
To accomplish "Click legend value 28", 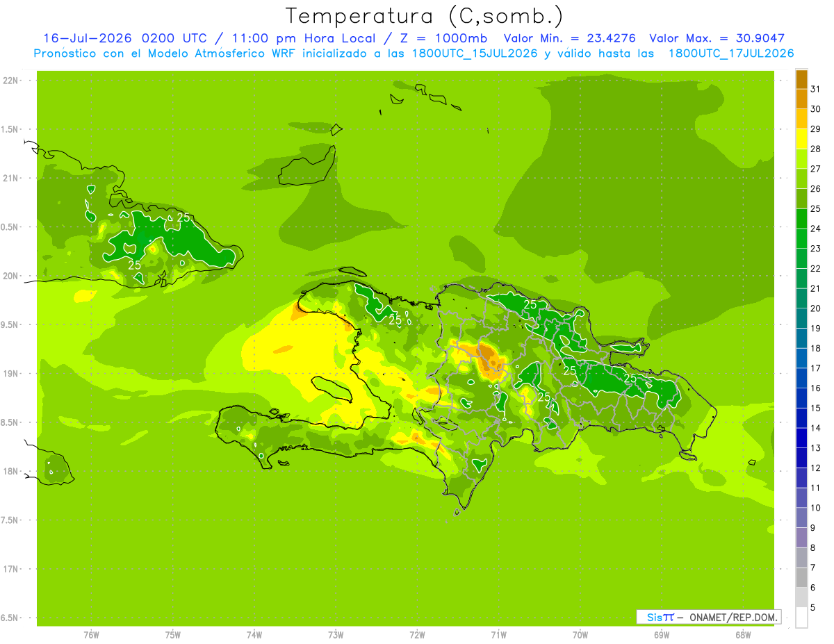I will 815,149.
